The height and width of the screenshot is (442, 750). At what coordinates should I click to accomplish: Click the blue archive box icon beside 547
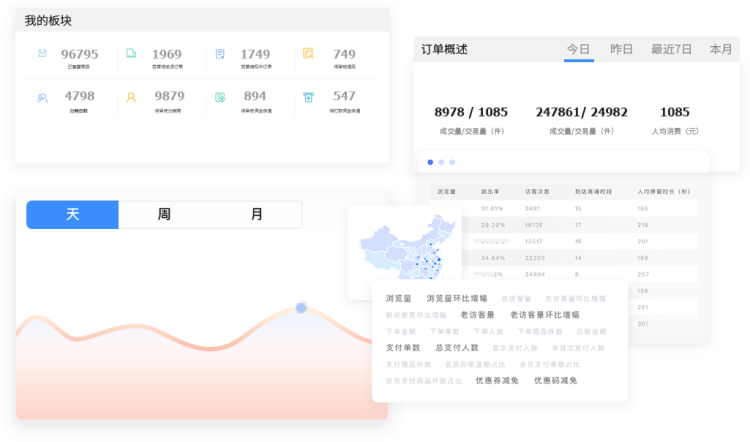(x=309, y=97)
